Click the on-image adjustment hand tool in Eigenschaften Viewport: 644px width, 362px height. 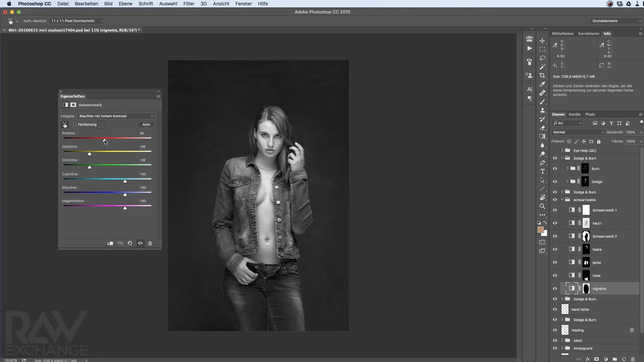pyautogui.click(x=65, y=125)
